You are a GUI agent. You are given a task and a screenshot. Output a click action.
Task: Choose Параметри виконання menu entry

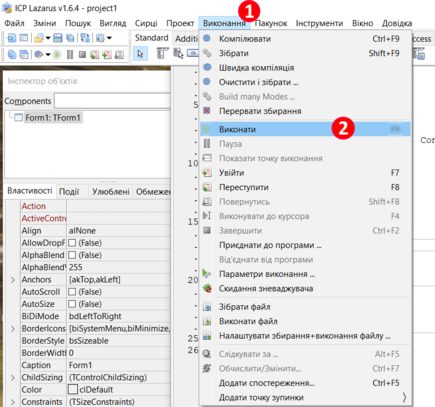tap(305, 274)
